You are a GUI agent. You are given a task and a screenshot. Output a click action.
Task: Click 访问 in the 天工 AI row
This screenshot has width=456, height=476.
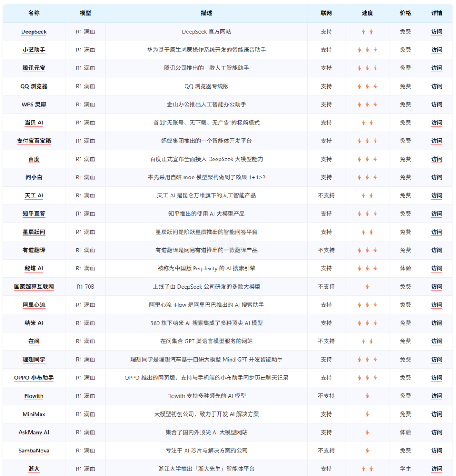pos(437,195)
